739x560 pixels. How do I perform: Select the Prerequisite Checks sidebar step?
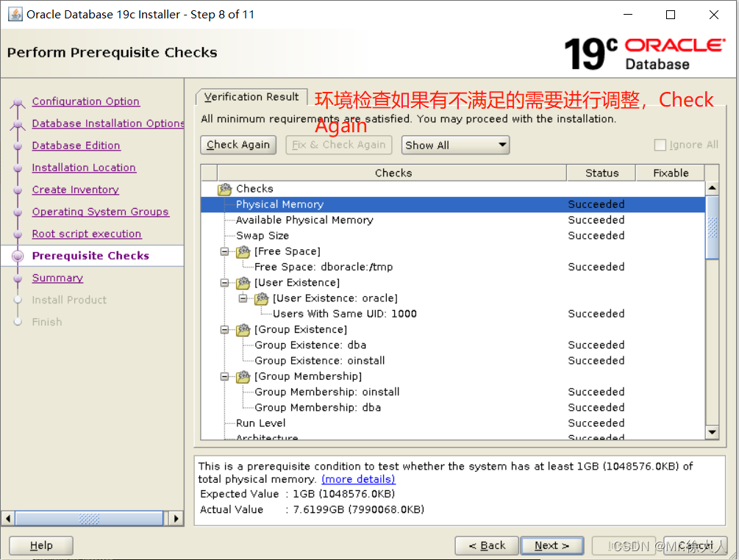[x=90, y=256]
